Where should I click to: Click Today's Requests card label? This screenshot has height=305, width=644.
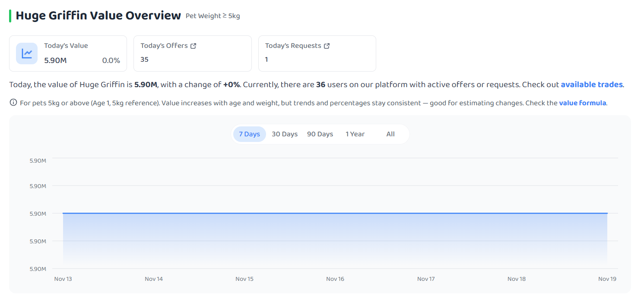click(293, 46)
